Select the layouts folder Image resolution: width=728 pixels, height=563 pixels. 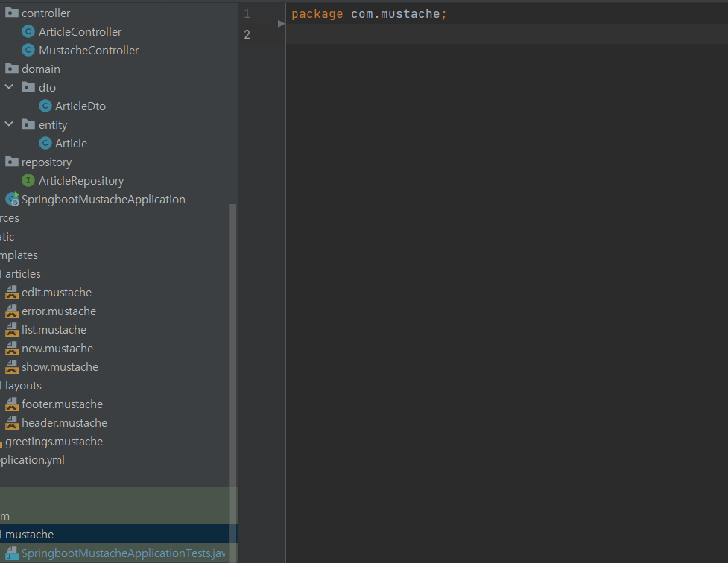23,386
